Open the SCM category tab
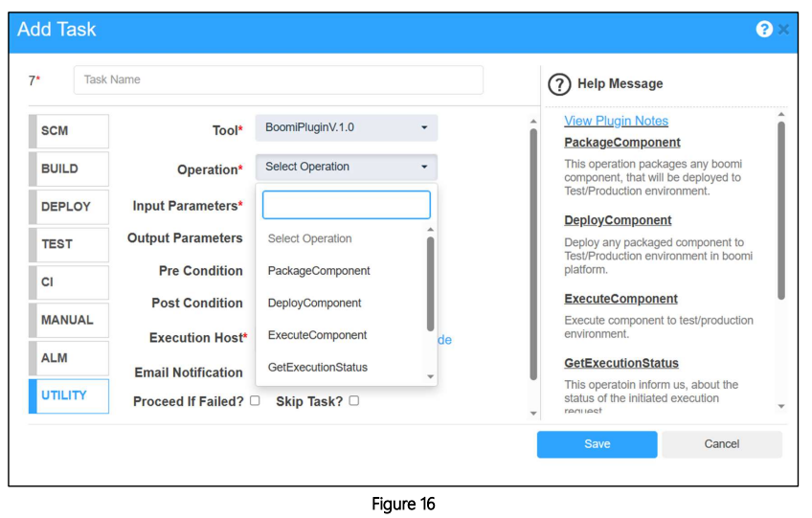 click(x=69, y=131)
